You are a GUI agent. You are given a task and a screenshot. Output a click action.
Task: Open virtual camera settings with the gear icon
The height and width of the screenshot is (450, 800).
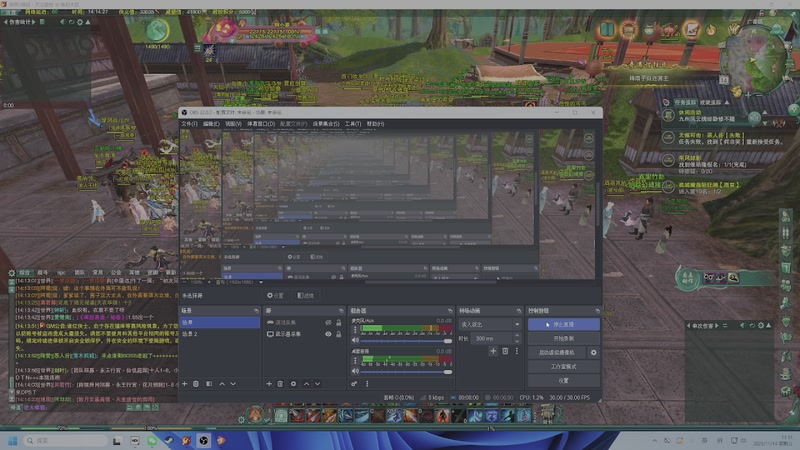(x=593, y=353)
